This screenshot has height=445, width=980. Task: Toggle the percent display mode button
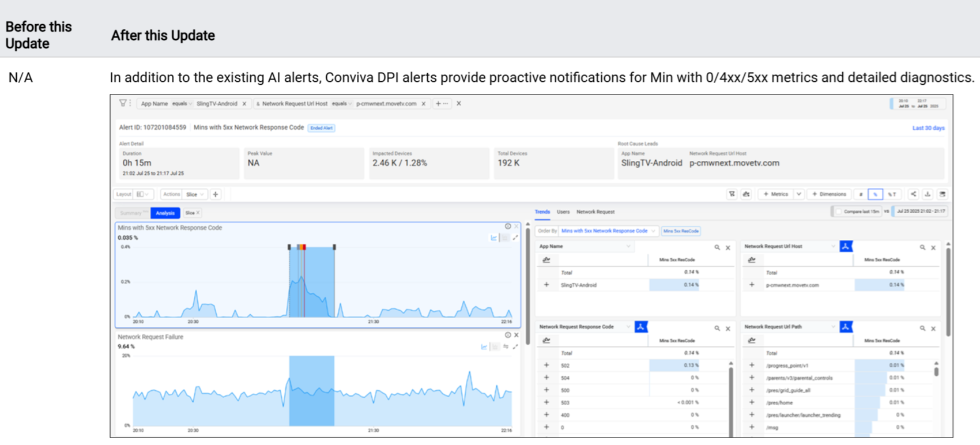point(875,194)
